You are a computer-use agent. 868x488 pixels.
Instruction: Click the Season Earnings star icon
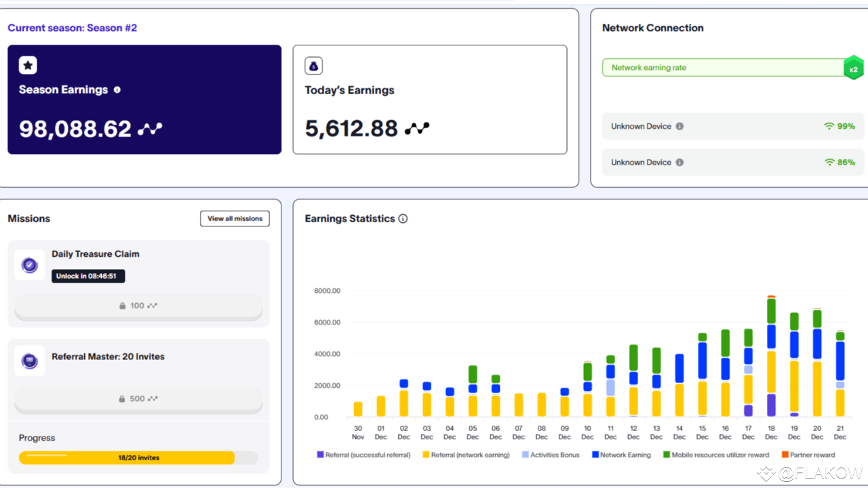point(28,66)
